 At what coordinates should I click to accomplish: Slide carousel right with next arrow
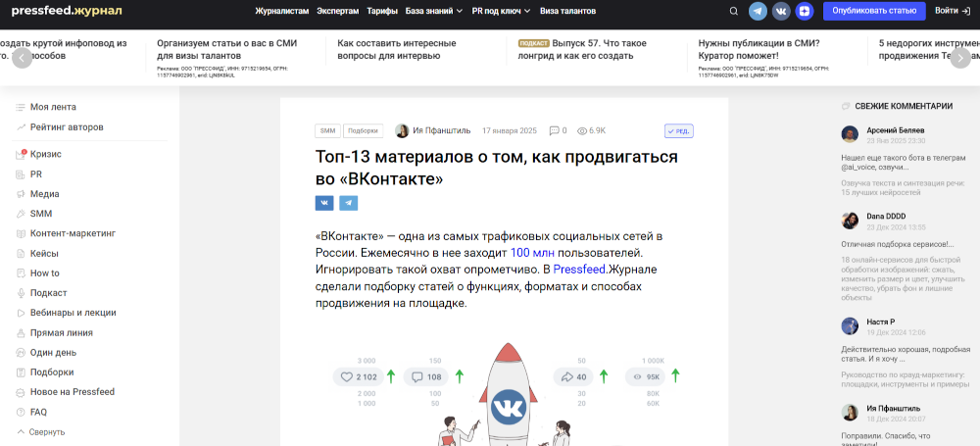(960, 58)
